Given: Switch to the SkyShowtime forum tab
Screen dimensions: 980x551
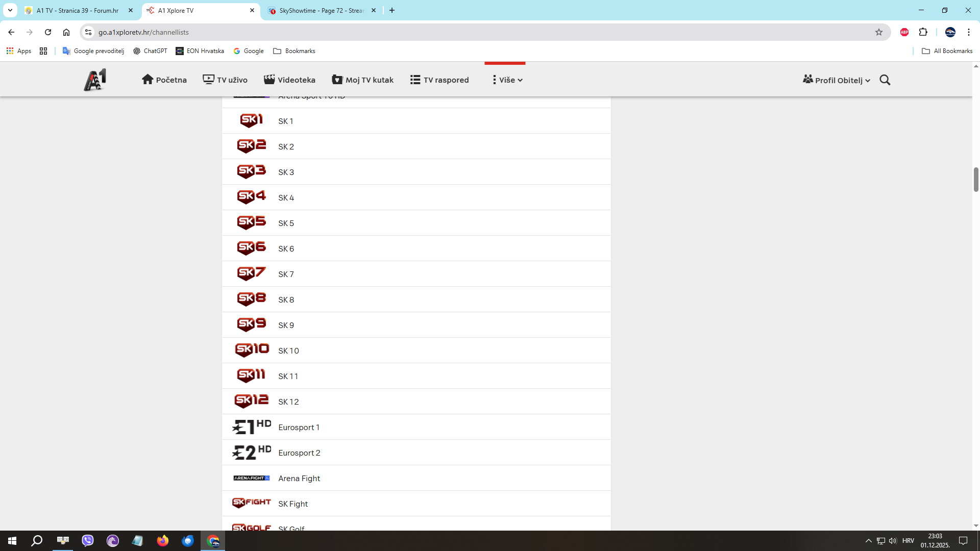Looking at the screenshot, I should click(321, 10).
